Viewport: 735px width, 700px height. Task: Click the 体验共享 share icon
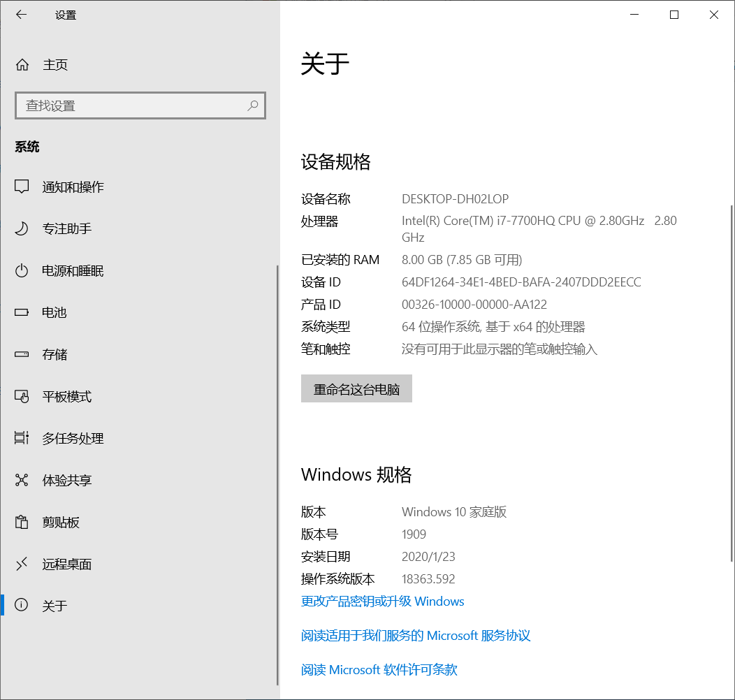(x=22, y=480)
